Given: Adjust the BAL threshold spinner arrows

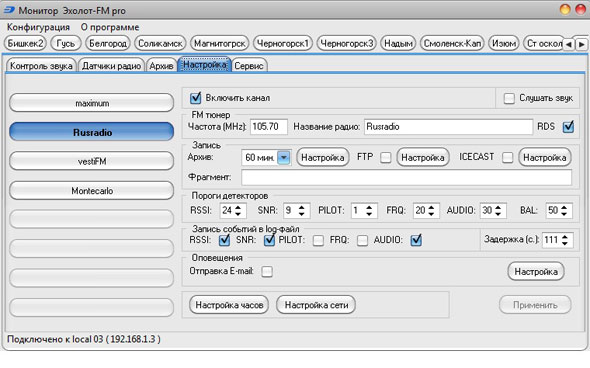Looking at the screenshot, I should coord(564,210).
